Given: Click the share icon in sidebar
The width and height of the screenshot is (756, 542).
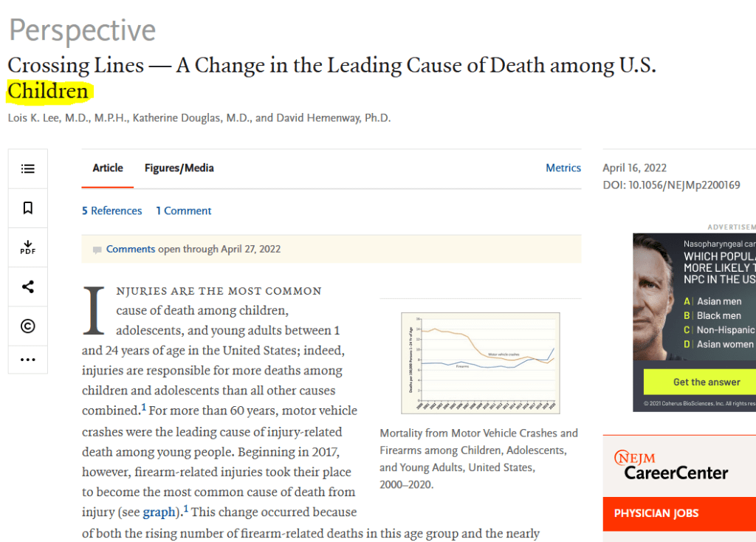Looking at the screenshot, I should (28, 287).
